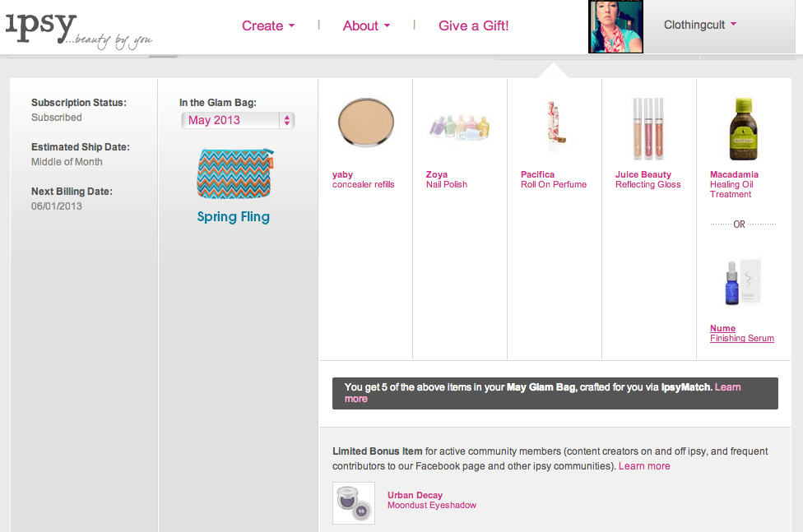The width and height of the screenshot is (803, 532).
Task: Click the Spring Fling title
Action: [x=234, y=217]
